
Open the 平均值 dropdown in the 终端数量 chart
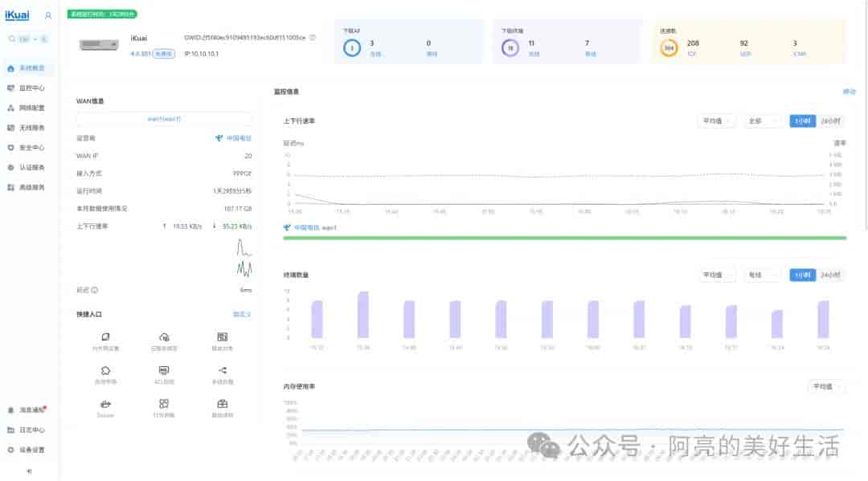(717, 275)
